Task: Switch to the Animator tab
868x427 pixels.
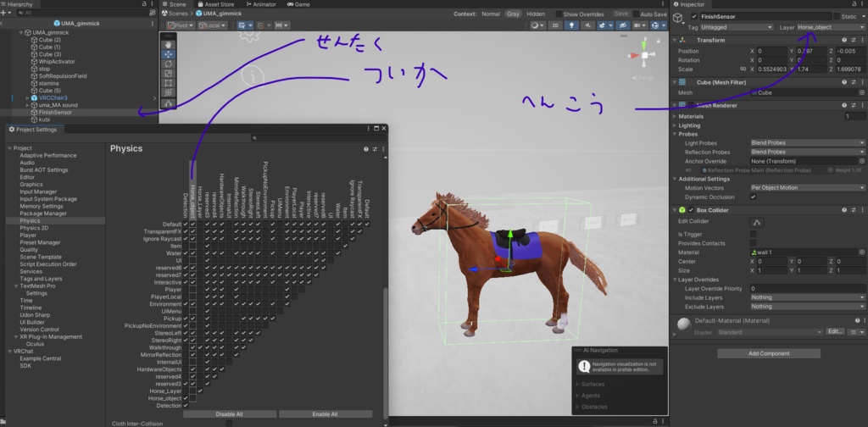Action: (260, 4)
